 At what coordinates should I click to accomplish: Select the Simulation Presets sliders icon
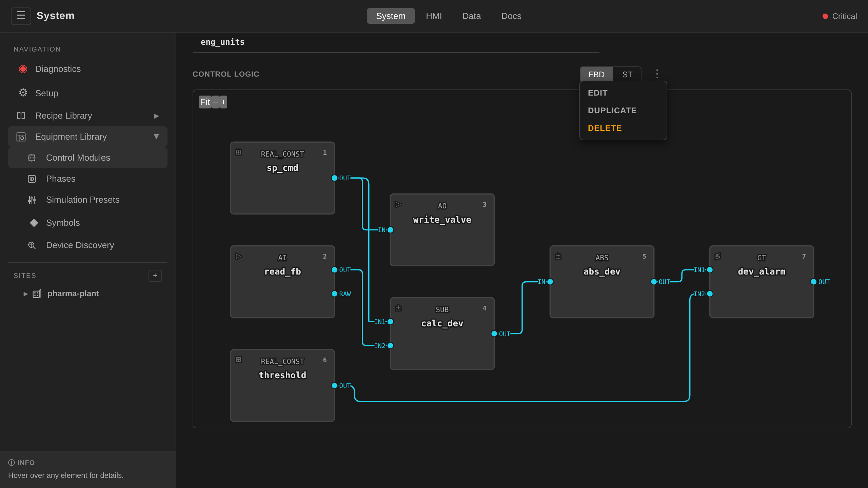32,200
